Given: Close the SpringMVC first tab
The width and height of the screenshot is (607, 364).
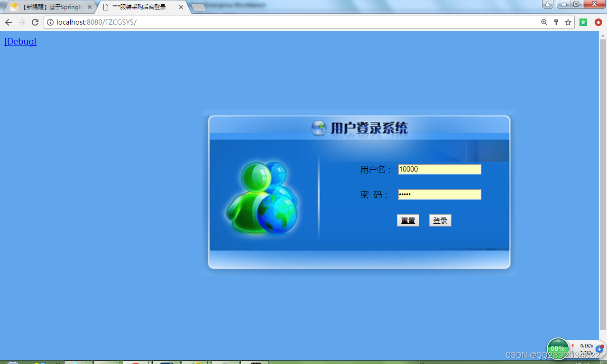Looking at the screenshot, I should (90, 7).
